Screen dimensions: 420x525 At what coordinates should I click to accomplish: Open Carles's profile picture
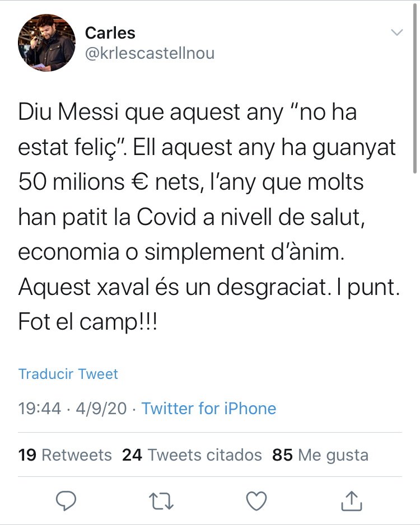(46, 42)
